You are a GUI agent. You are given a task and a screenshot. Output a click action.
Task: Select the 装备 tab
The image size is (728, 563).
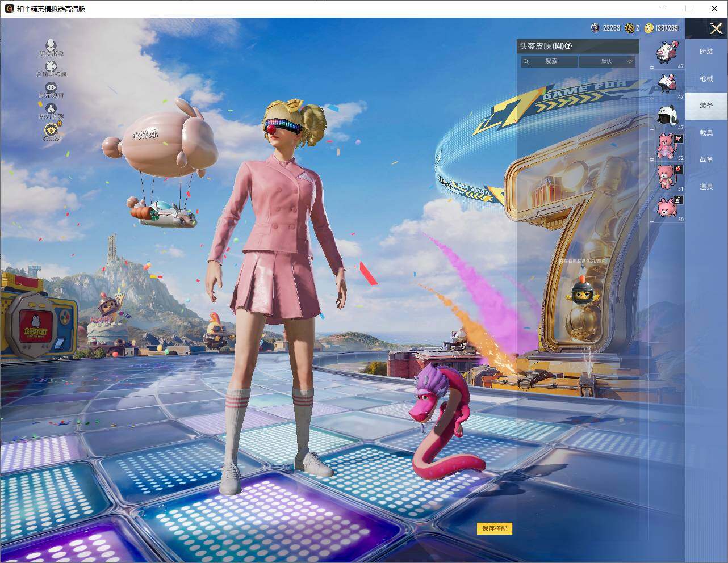pyautogui.click(x=706, y=106)
